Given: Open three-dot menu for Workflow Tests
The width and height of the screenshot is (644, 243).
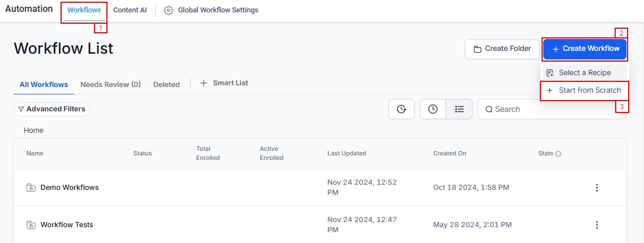Looking at the screenshot, I should coord(596,225).
